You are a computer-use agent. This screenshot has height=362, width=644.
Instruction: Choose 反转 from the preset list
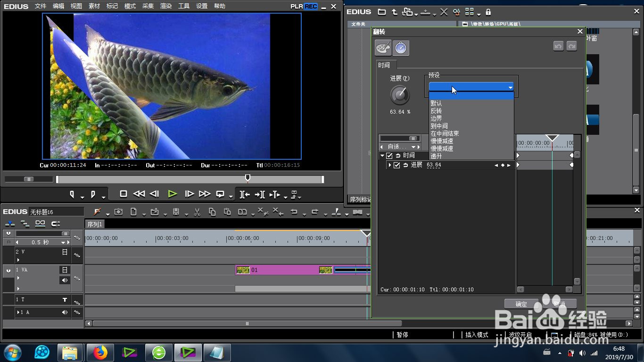[x=436, y=111]
